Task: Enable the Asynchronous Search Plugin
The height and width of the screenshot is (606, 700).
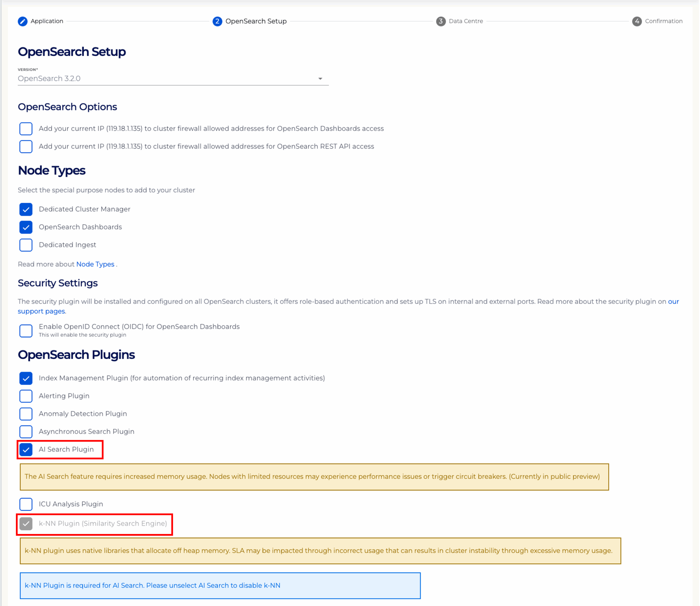Action: click(26, 431)
